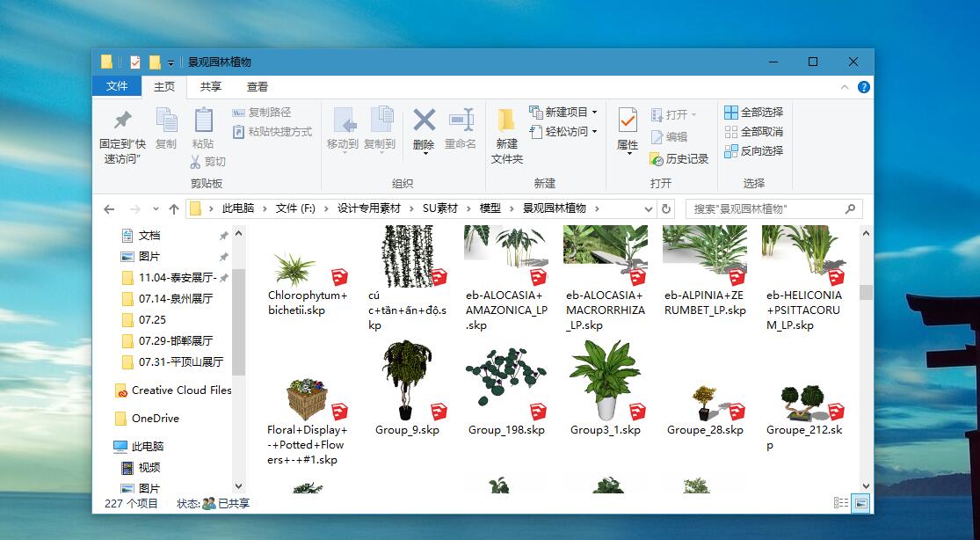Click the search magnifier icon

coord(850,209)
